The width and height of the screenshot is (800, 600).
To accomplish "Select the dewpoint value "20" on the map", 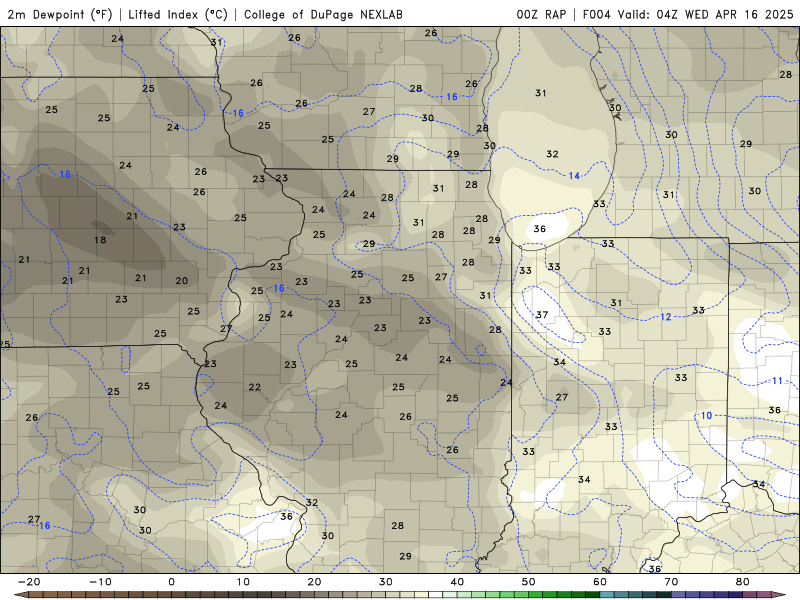I will [x=182, y=281].
